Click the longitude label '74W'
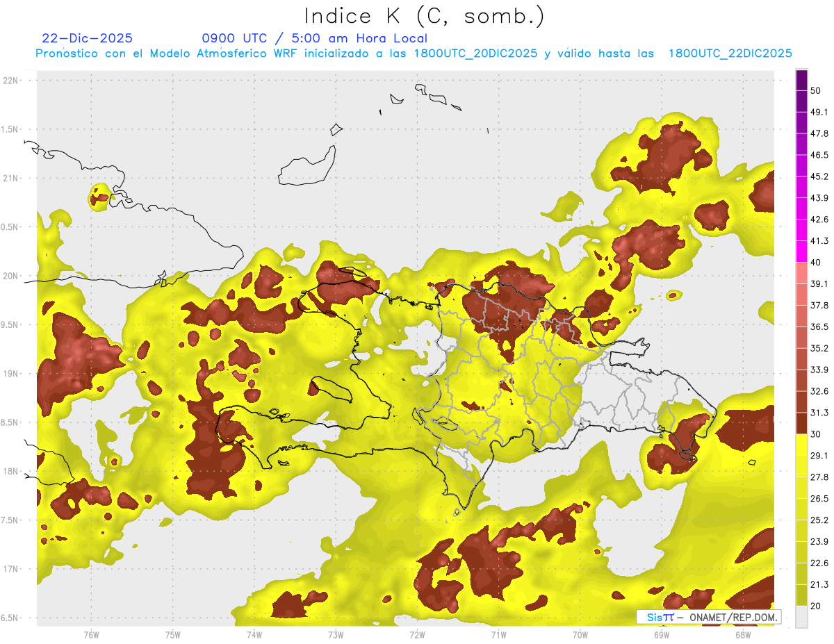Screen dimensions: 834x644 (x=254, y=634)
